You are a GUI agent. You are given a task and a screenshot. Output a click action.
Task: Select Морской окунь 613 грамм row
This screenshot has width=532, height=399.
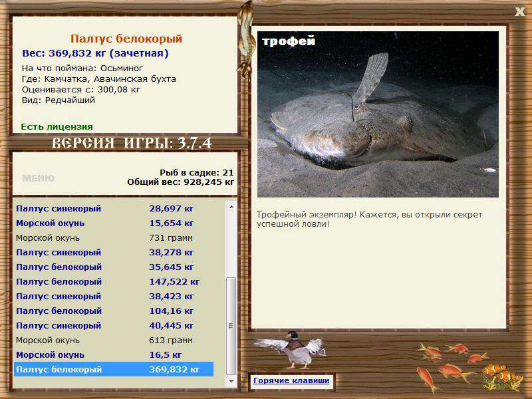click(x=113, y=340)
